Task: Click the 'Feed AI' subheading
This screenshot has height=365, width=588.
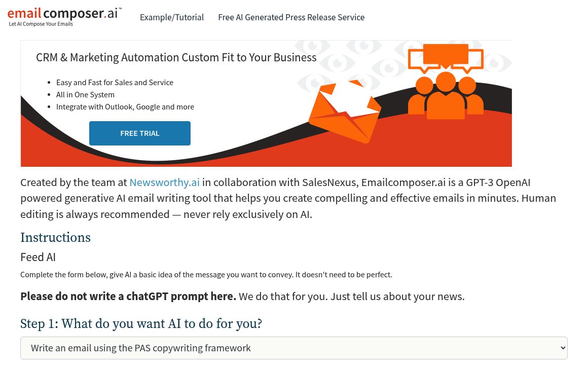Action: pos(38,257)
